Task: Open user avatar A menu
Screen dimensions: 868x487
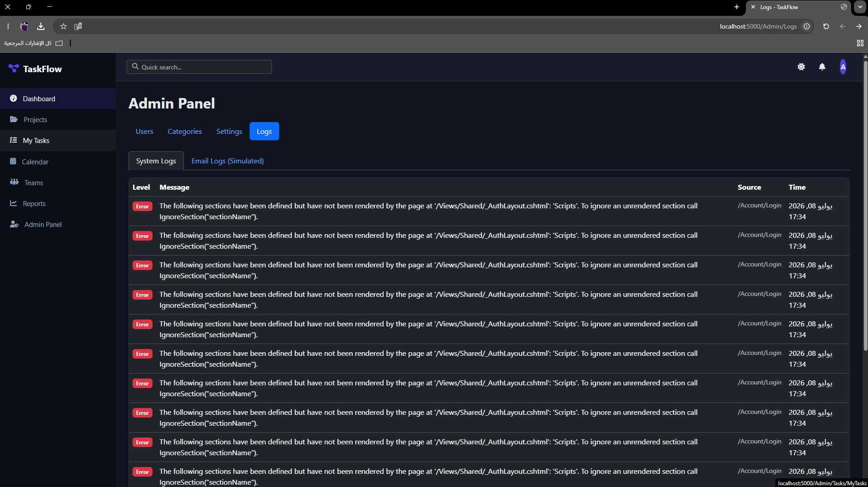Action: [x=843, y=67]
